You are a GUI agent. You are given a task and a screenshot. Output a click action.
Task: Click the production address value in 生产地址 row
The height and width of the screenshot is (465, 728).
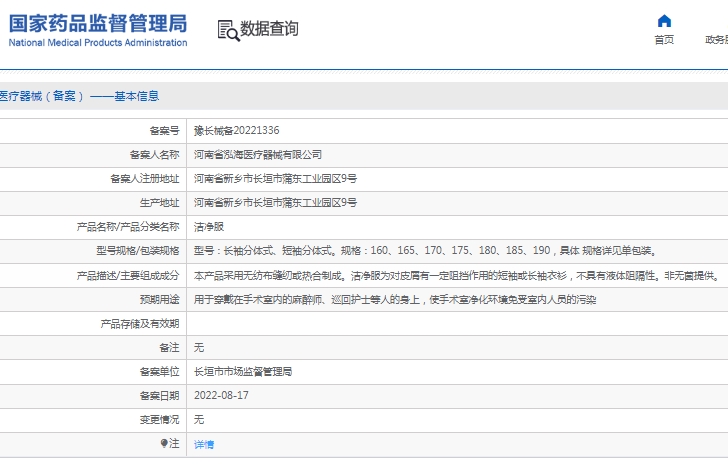275,203
